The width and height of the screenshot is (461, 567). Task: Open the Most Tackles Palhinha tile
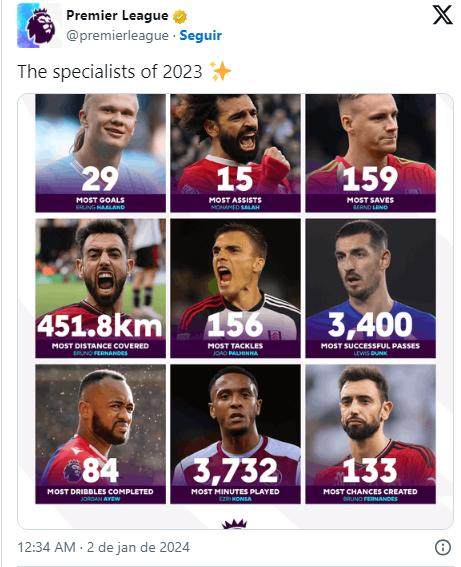pos(235,288)
